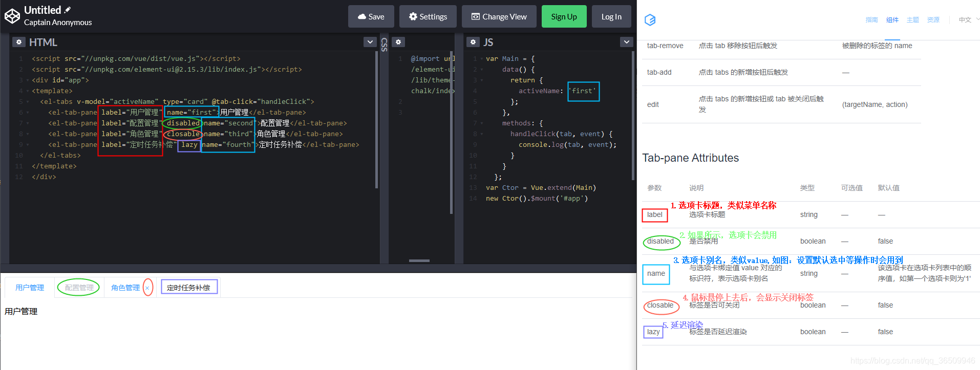Collapse the el-tabs code fold arrow
The image size is (980, 370).
click(28, 102)
